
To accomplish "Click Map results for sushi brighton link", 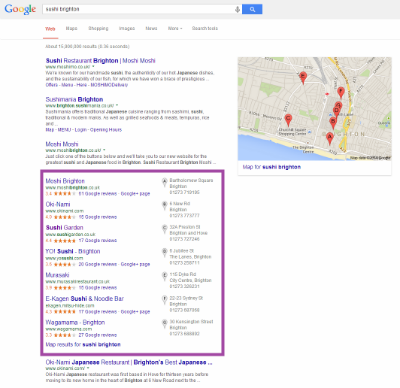I will pyautogui.click(x=83, y=344).
